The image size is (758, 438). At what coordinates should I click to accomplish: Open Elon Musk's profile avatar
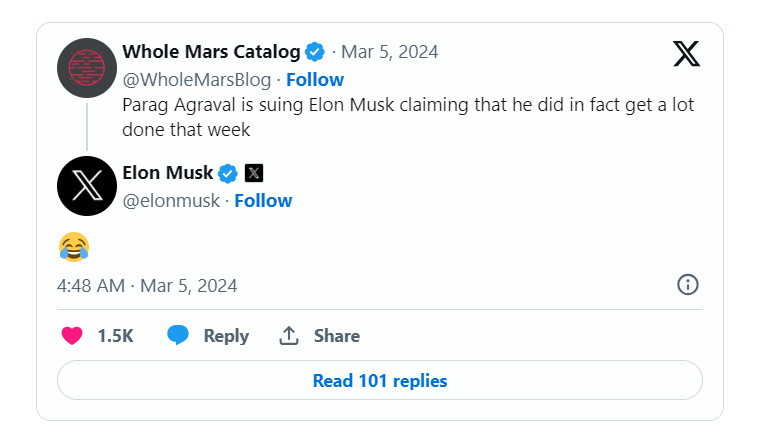87,186
